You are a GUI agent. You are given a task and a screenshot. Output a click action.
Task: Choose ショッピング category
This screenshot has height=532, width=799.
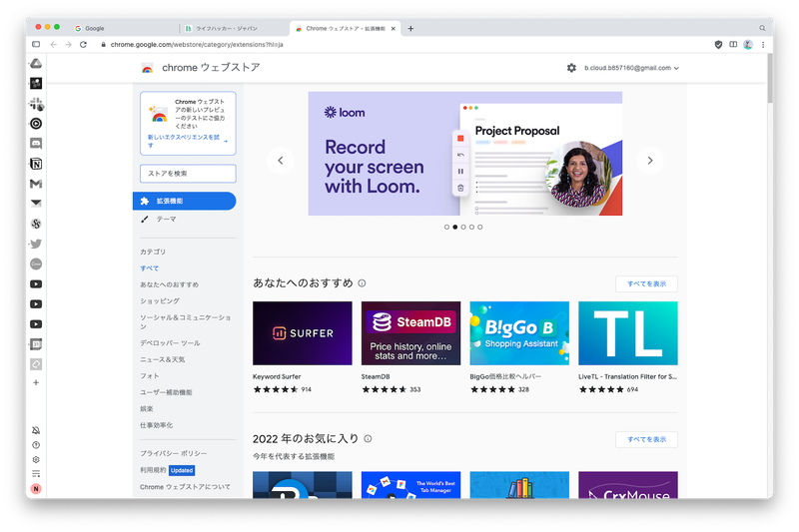pyautogui.click(x=160, y=300)
